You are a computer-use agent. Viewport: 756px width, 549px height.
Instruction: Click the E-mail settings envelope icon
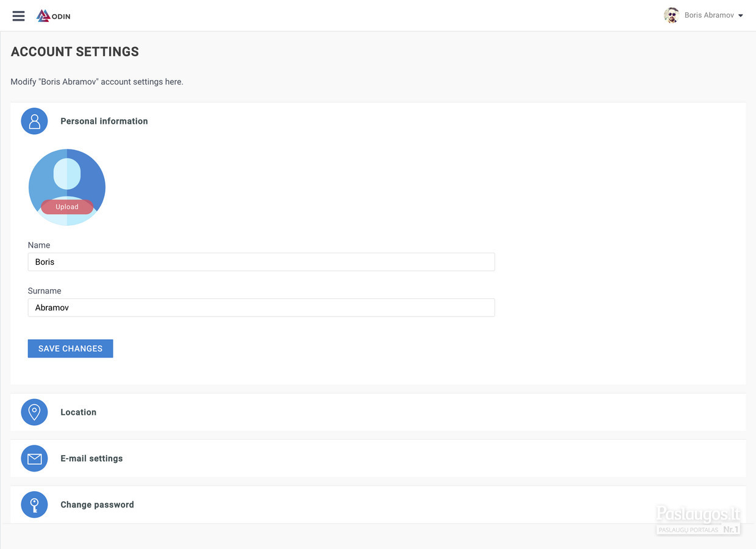coord(34,458)
